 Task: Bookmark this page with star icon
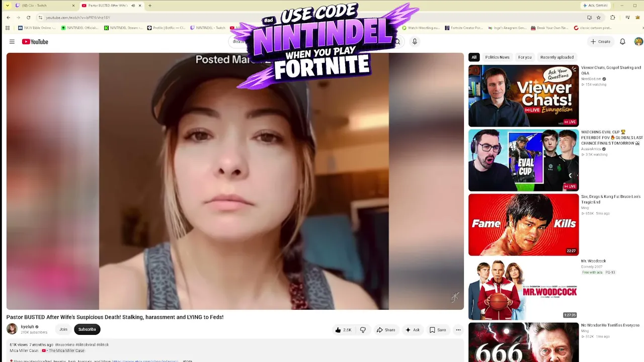pos(598,18)
